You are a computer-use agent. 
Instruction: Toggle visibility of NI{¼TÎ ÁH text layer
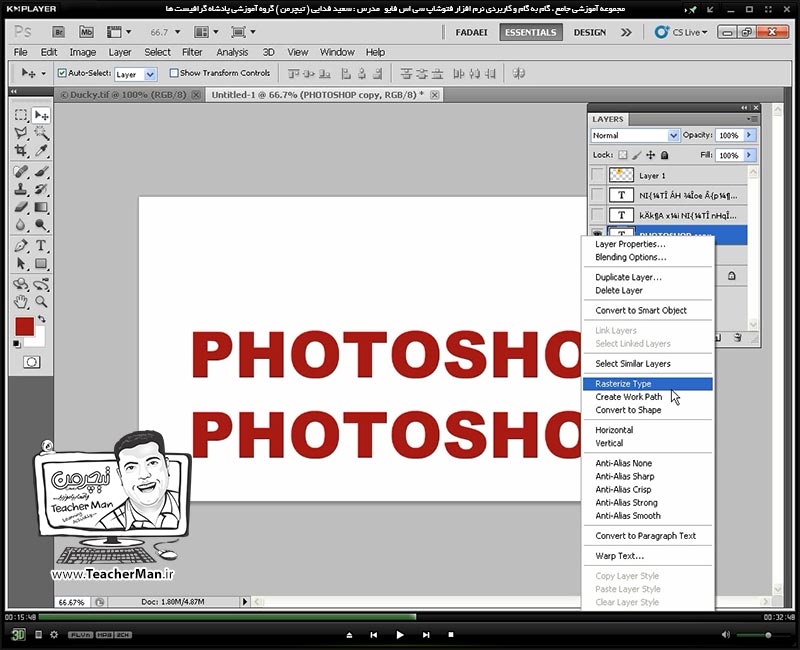pyautogui.click(x=597, y=195)
